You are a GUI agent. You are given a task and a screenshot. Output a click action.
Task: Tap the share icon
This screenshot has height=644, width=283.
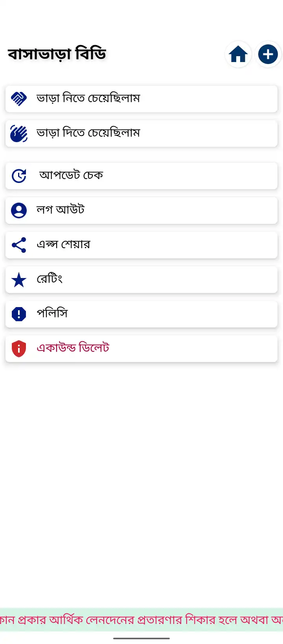(19, 245)
